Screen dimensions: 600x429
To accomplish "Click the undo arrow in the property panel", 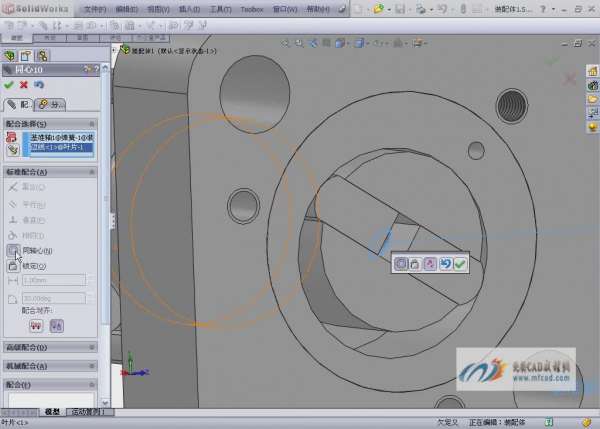I will 39,85.
